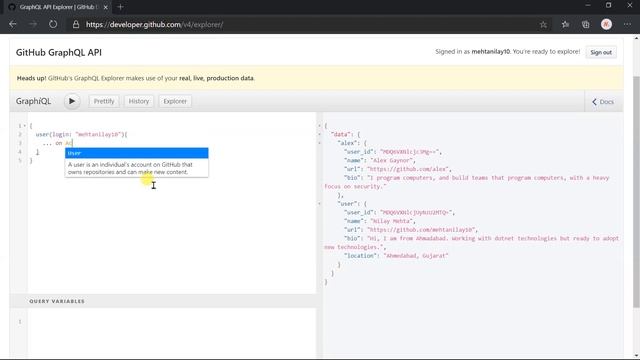The image size is (640, 360).
Task: Run the GraphQL query with play button
Action: [72, 101]
